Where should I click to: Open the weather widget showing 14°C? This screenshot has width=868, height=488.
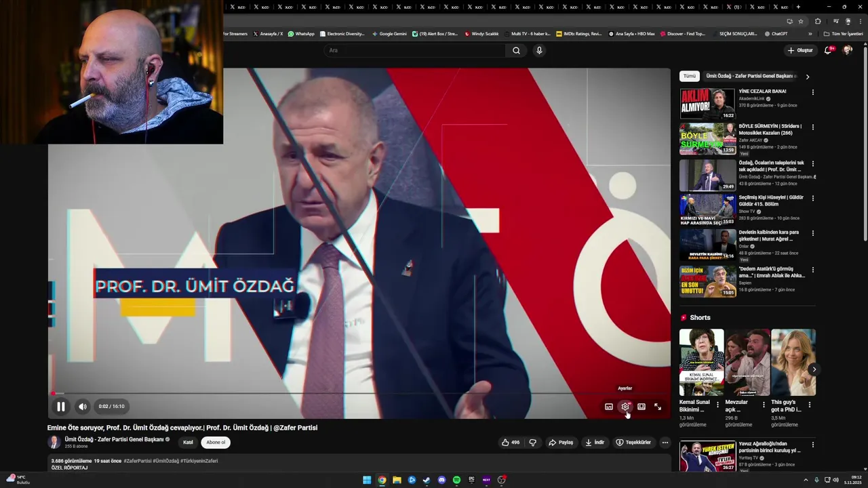(x=18, y=480)
